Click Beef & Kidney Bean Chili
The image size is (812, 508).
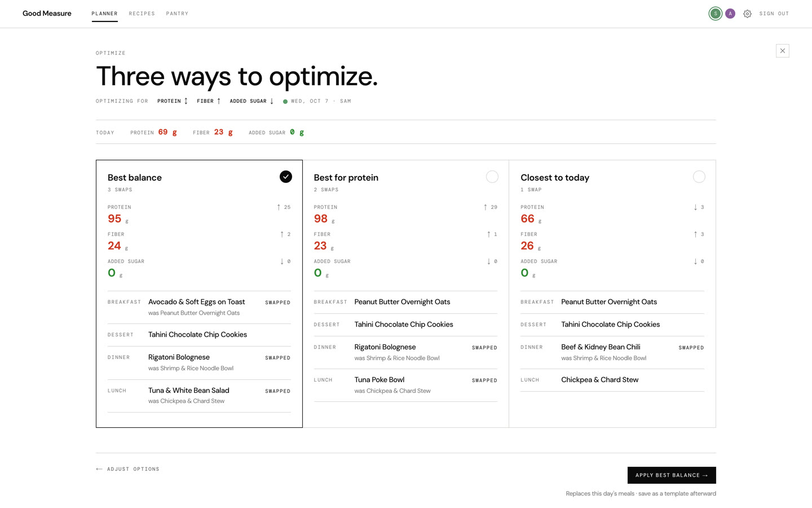click(601, 347)
